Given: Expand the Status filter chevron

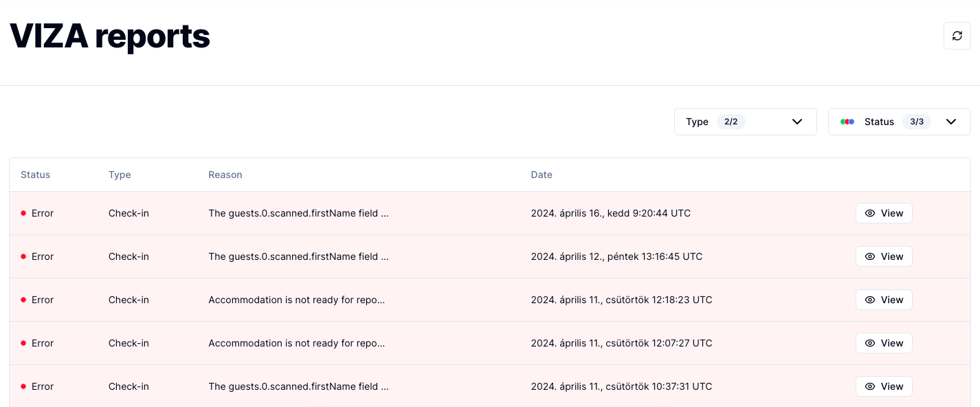Looking at the screenshot, I should point(951,122).
